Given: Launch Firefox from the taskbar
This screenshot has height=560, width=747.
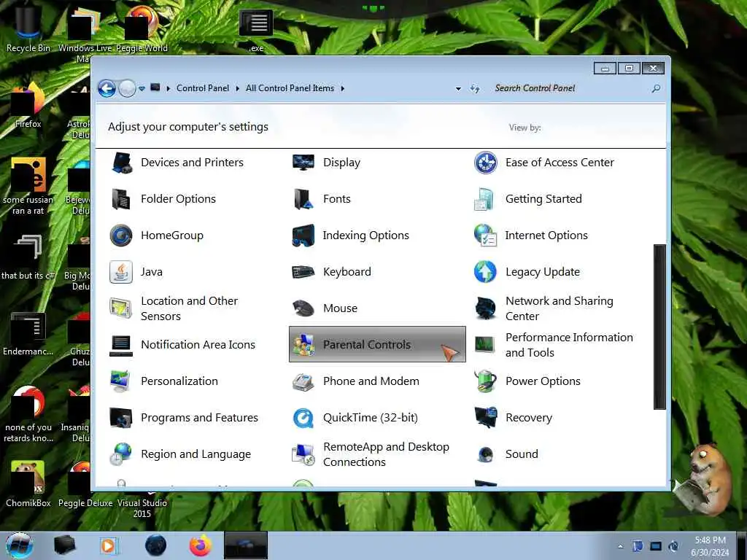Looking at the screenshot, I should tap(201, 545).
